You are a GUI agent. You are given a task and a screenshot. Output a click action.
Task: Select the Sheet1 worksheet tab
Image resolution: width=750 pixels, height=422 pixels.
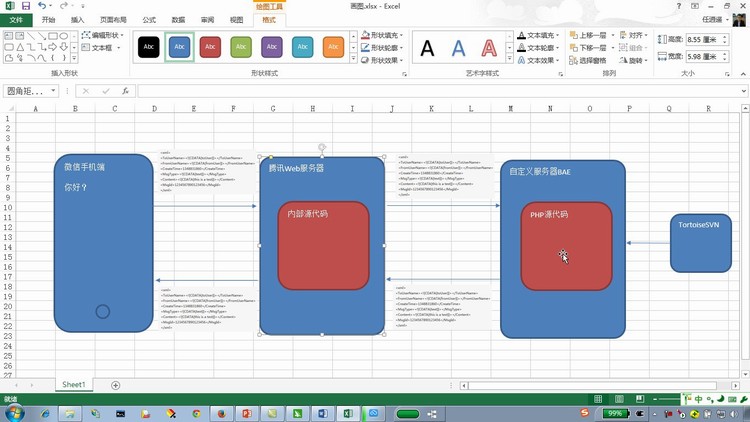click(74, 385)
